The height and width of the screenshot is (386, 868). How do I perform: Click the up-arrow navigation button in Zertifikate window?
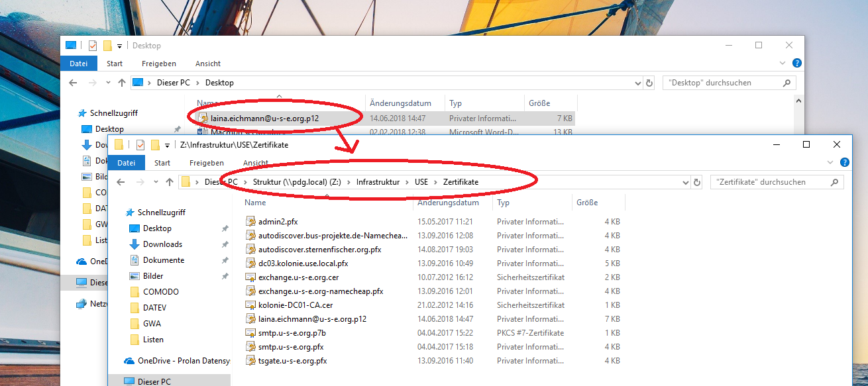pyautogui.click(x=170, y=182)
